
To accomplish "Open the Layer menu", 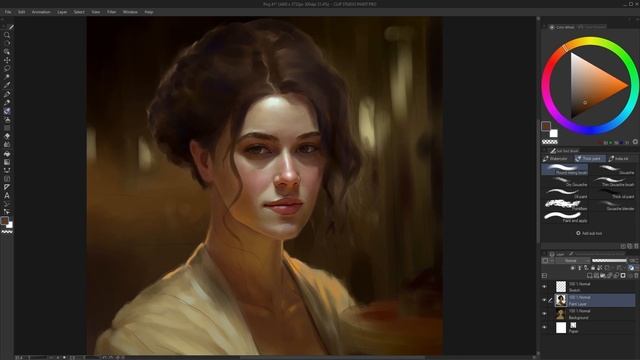I will pos(62,12).
